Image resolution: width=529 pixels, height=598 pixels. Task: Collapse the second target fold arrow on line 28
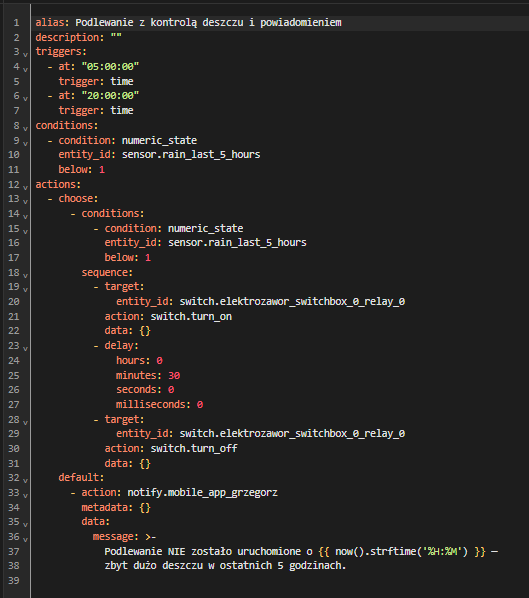point(25,422)
